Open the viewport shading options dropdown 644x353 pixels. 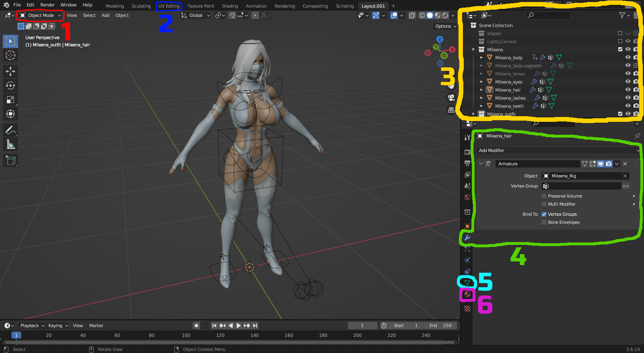453,15
